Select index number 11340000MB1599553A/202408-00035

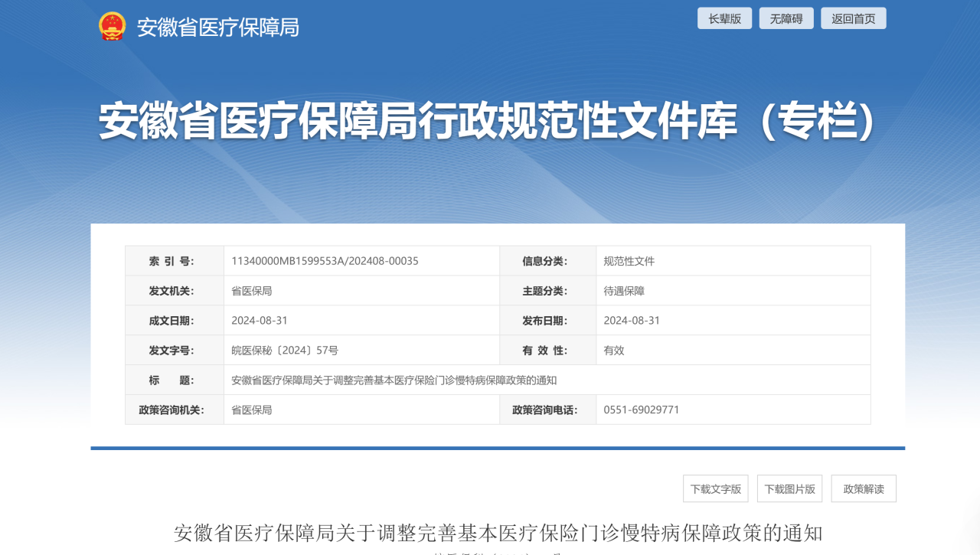[325, 261]
